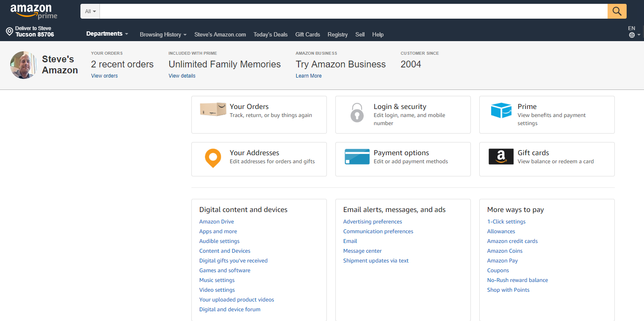
Task: Open Digital and device forum
Action: [230, 310]
